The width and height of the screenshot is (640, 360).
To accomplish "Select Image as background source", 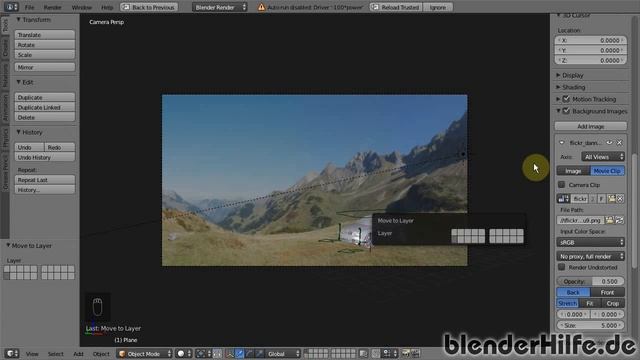I will 573,171.
